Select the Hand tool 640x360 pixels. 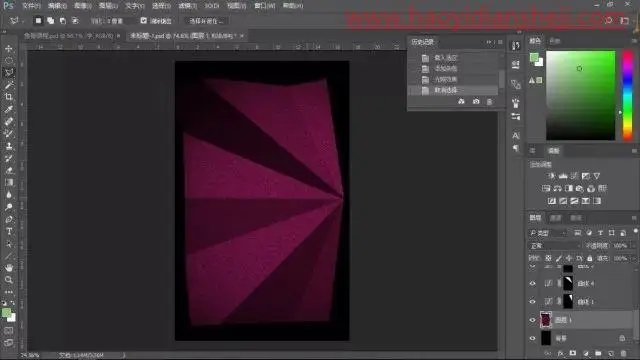9,268
